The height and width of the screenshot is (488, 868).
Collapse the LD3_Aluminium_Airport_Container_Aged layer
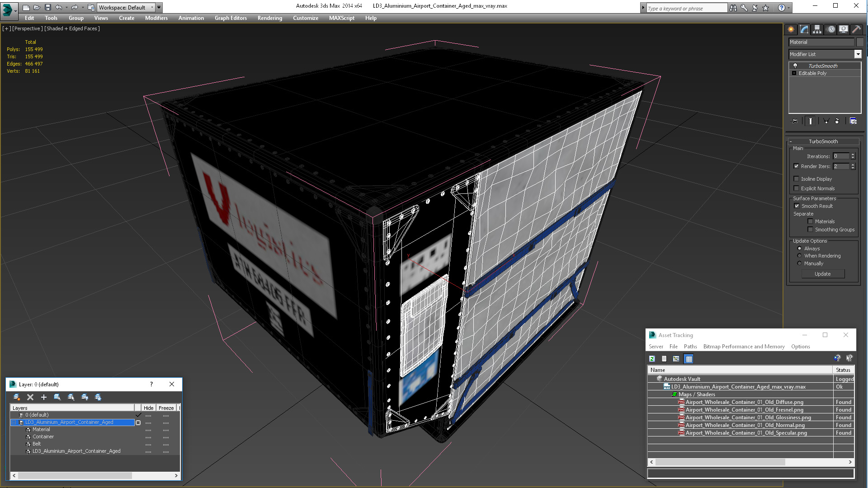point(14,422)
